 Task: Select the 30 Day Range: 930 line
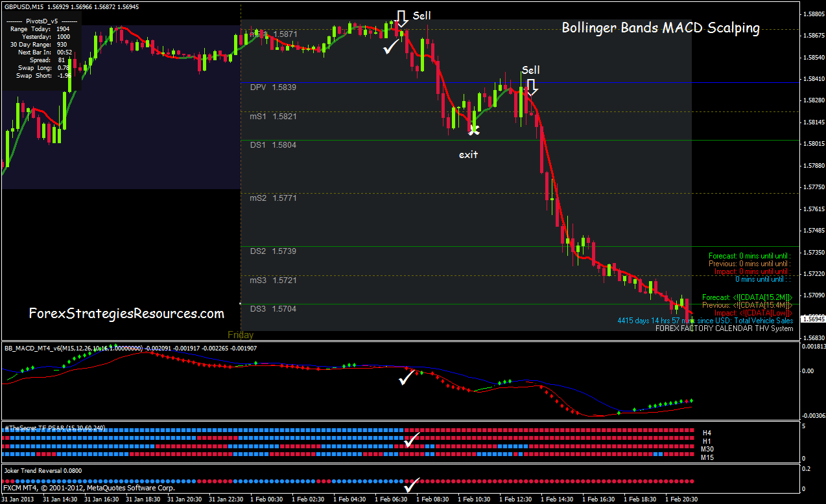39,44
